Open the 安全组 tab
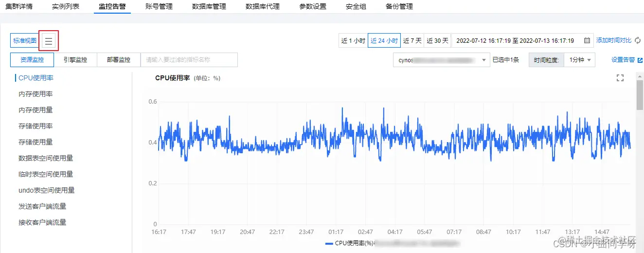 click(x=356, y=7)
